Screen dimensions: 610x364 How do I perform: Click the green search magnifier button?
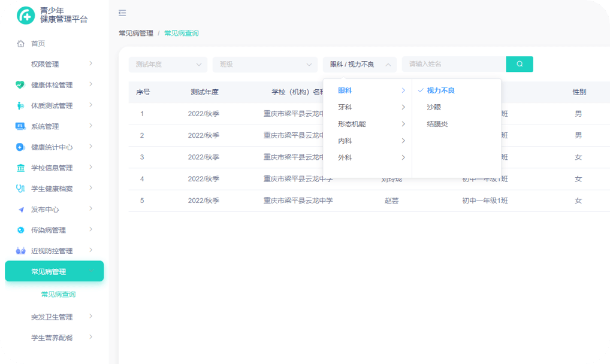(519, 64)
